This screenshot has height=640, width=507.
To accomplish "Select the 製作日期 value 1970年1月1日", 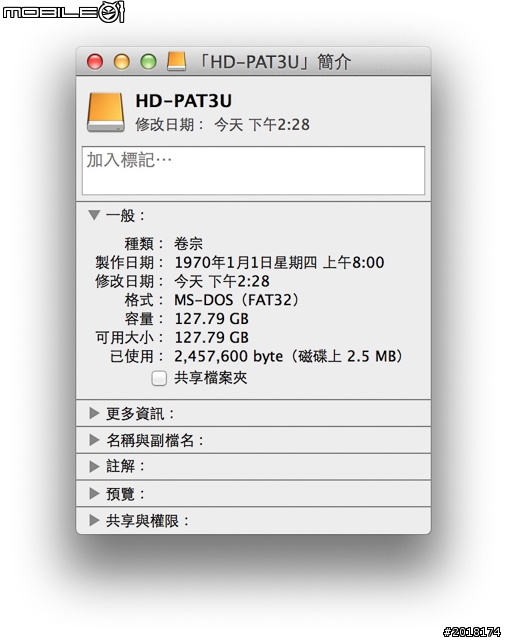I will (279, 262).
